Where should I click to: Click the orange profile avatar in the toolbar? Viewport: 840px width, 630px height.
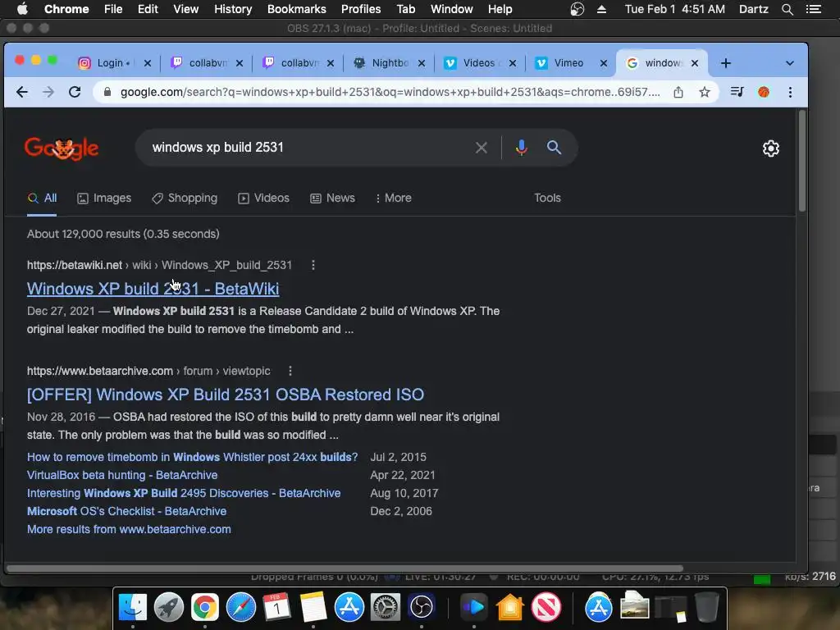coord(764,92)
